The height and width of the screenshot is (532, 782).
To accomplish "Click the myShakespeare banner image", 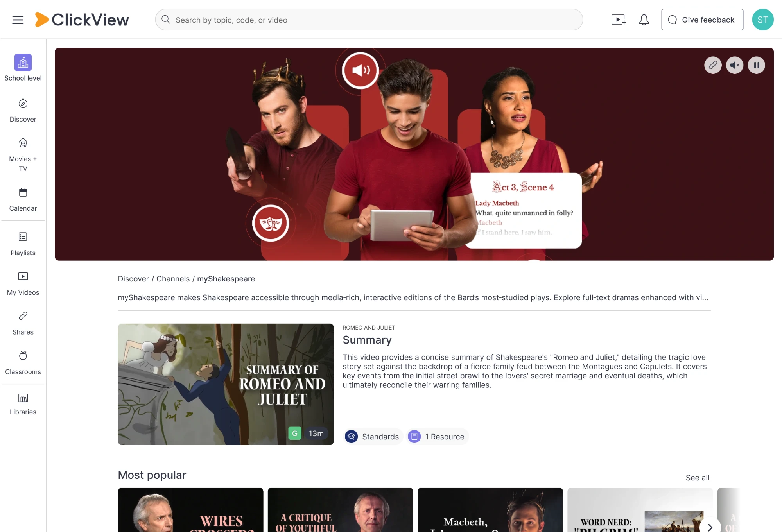I will tap(414, 154).
